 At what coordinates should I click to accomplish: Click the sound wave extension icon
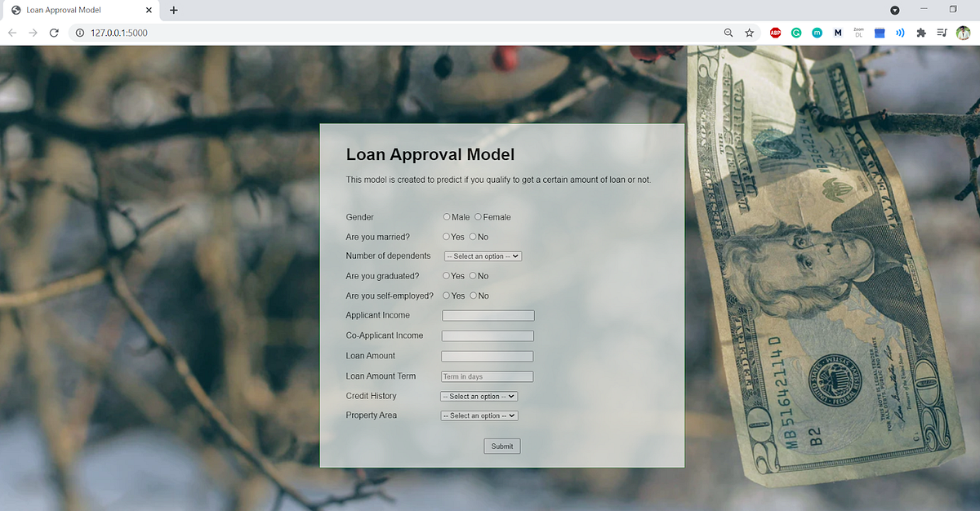click(x=899, y=33)
